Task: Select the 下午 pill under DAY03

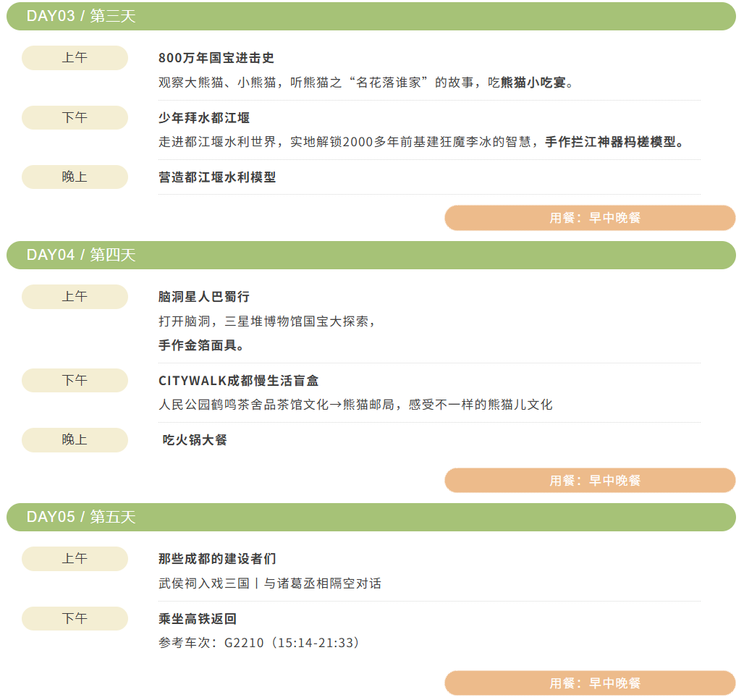Action: pos(74,117)
